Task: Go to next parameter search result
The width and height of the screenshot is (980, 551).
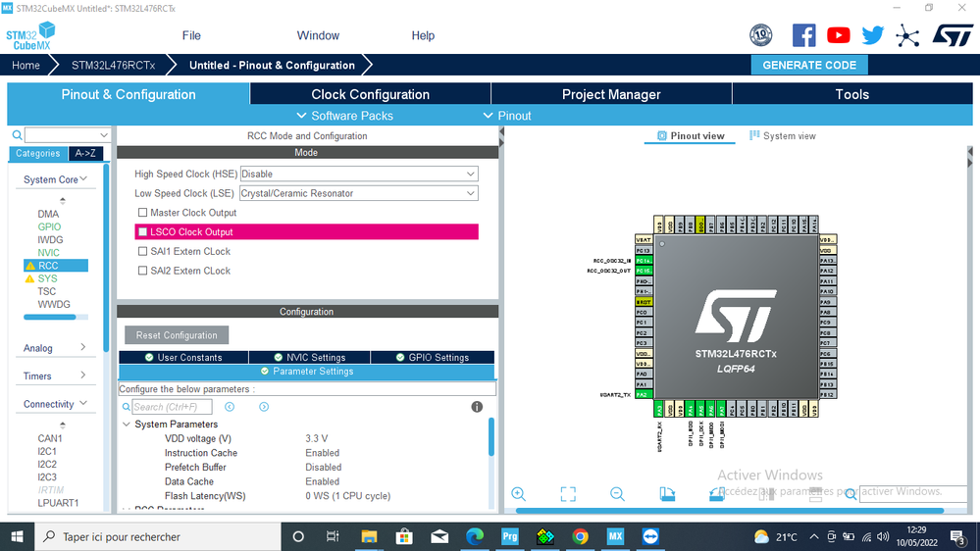Action: 264,407
